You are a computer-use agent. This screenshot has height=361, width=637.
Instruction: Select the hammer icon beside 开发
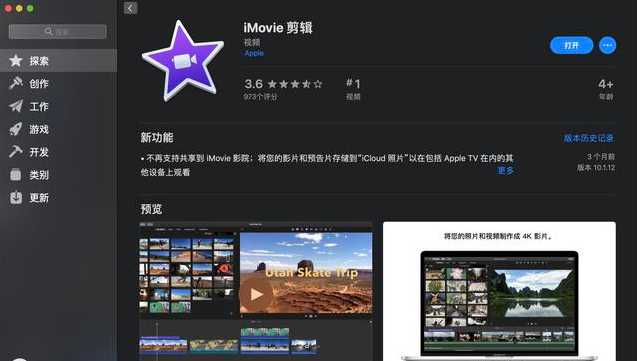coord(16,152)
